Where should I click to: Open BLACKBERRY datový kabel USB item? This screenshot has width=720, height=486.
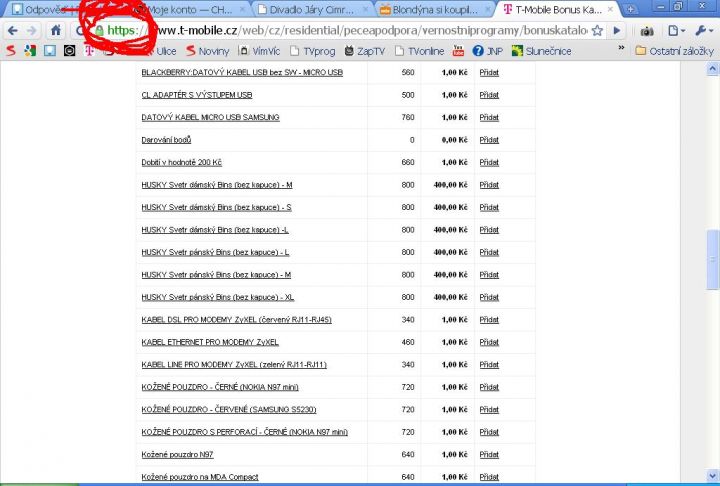[242, 73]
